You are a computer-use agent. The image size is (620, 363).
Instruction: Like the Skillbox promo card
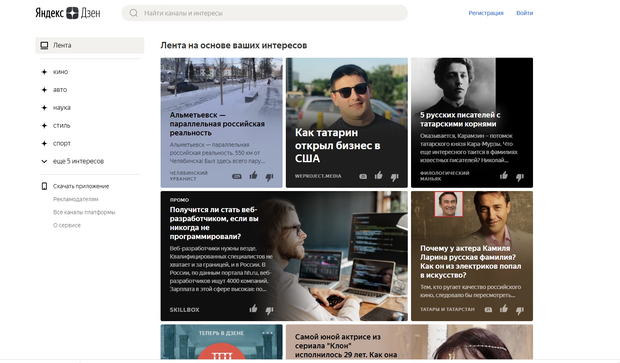(253, 308)
